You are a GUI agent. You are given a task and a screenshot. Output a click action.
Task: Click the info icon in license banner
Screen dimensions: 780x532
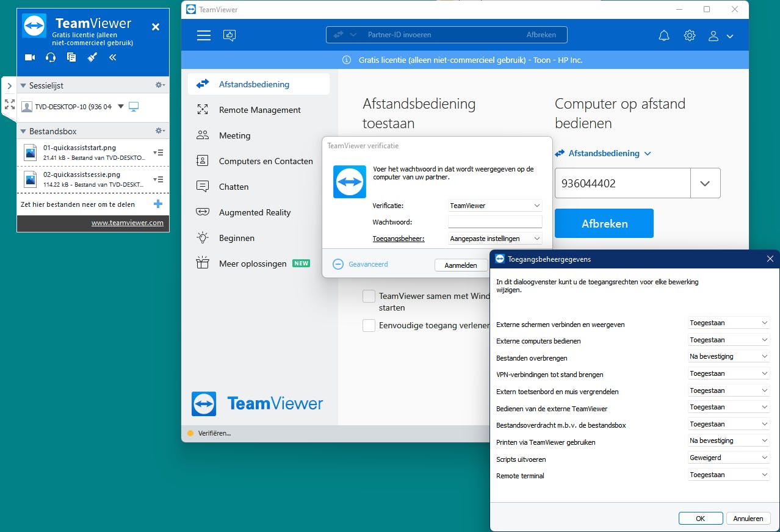tap(347, 60)
